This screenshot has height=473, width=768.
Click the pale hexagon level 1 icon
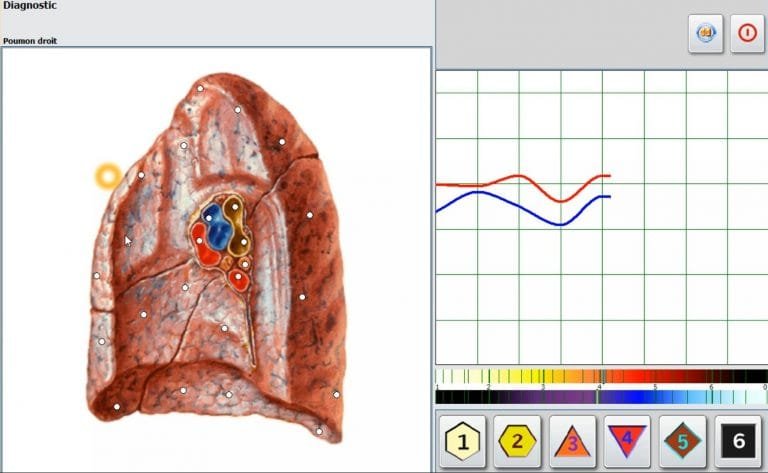(x=463, y=440)
